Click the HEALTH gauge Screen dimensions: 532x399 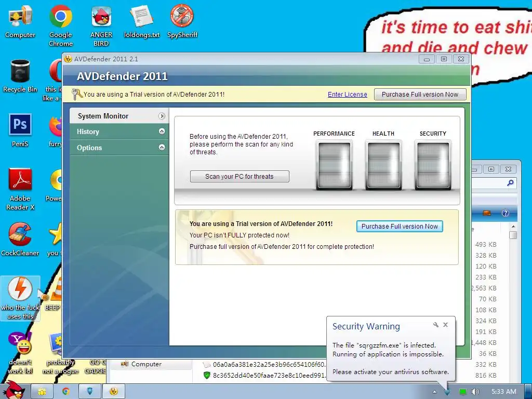(383, 166)
